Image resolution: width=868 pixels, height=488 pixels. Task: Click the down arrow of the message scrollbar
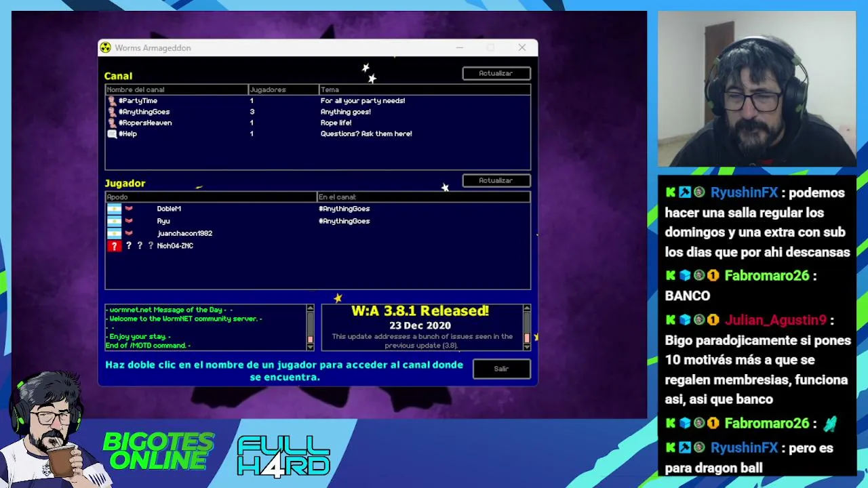(311, 346)
